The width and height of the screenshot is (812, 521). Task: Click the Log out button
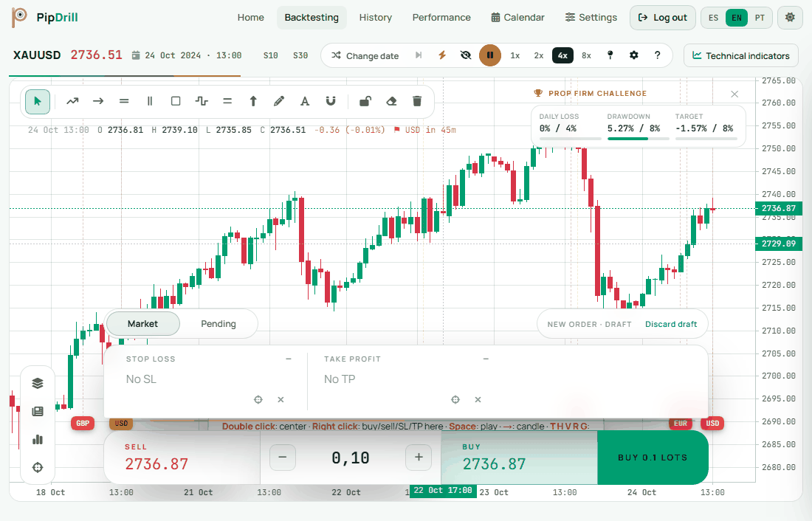pos(662,18)
